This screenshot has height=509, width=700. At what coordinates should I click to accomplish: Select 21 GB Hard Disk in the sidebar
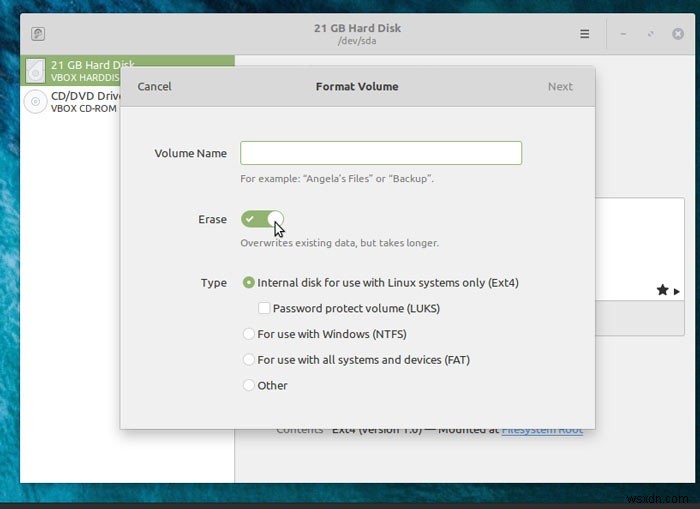point(127,71)
